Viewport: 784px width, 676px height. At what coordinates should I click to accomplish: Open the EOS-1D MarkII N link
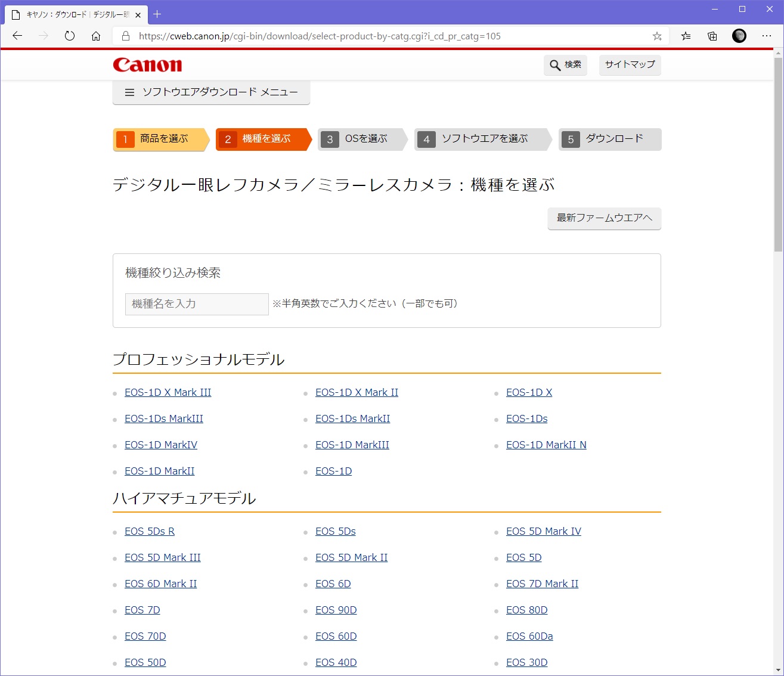click(546, 445)
